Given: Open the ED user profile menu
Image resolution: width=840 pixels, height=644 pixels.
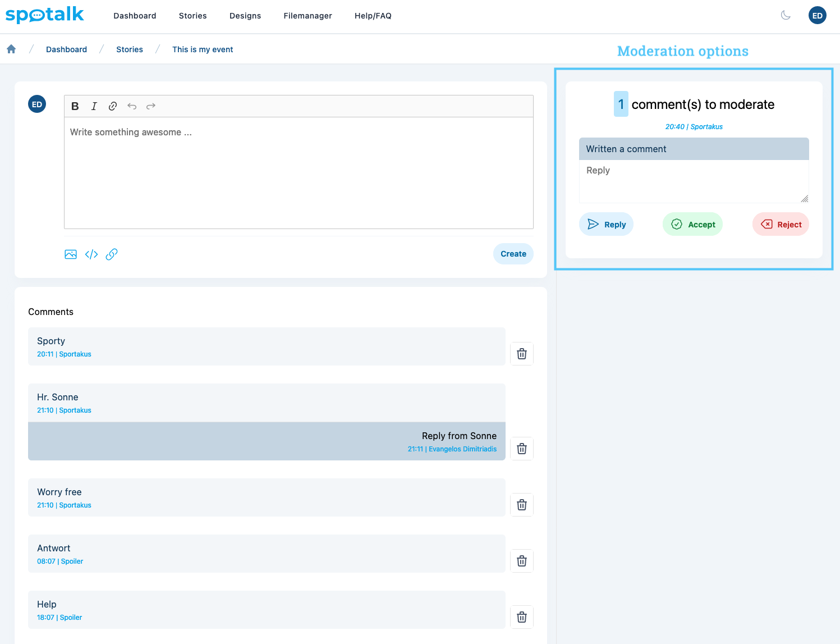Looking at the screenshot, I should pos(817,16).
